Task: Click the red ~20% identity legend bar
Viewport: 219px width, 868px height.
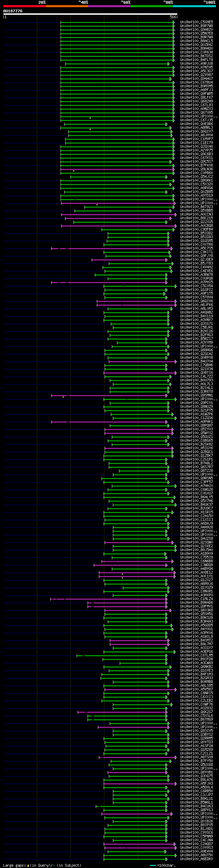Action: pos(24,6)
